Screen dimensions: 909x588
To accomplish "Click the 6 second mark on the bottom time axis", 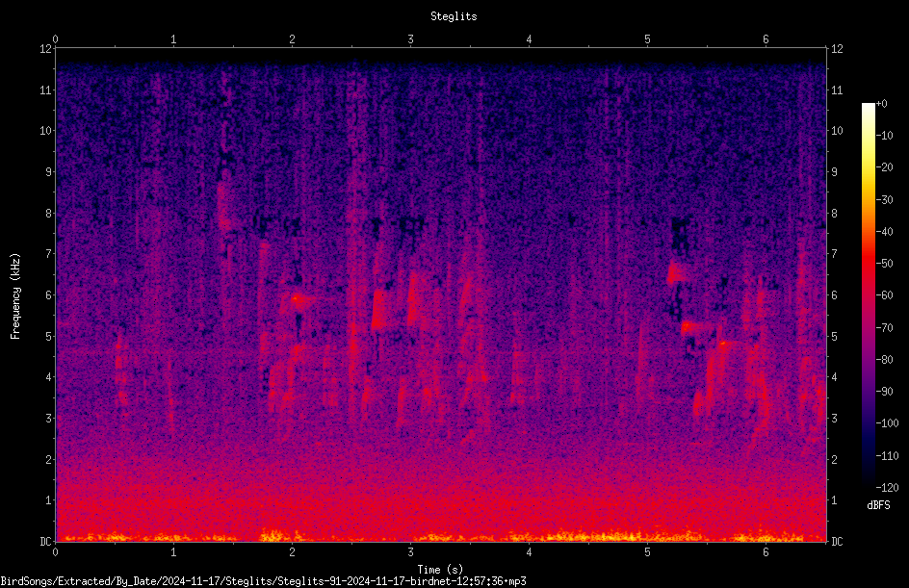I will 766,552.
